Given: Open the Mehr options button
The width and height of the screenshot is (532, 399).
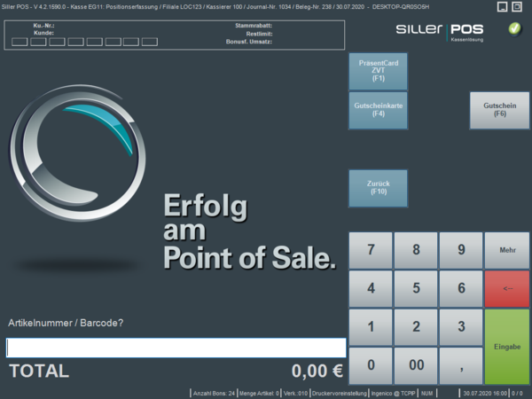Looking at the screenshot, I should [507, 250].
